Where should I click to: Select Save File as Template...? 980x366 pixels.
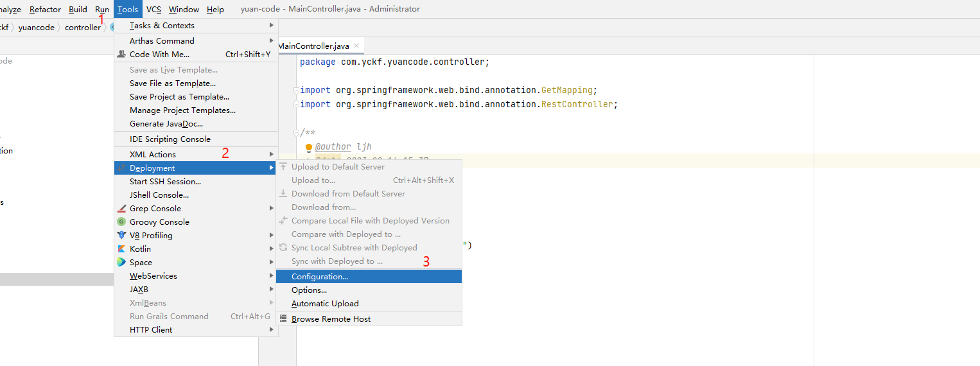click(196, 83)
